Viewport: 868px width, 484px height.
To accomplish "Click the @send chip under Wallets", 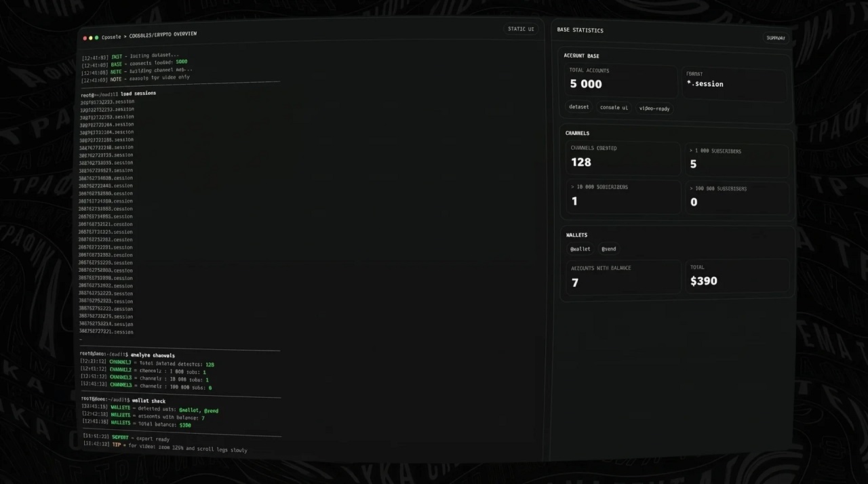I will [608, 249].
